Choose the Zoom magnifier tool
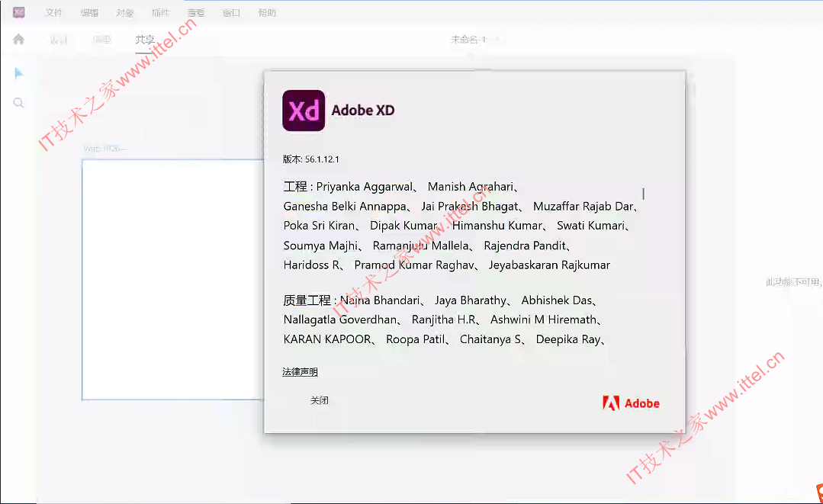Viewport: 823px width, 504px height. [x=18, y=103]
